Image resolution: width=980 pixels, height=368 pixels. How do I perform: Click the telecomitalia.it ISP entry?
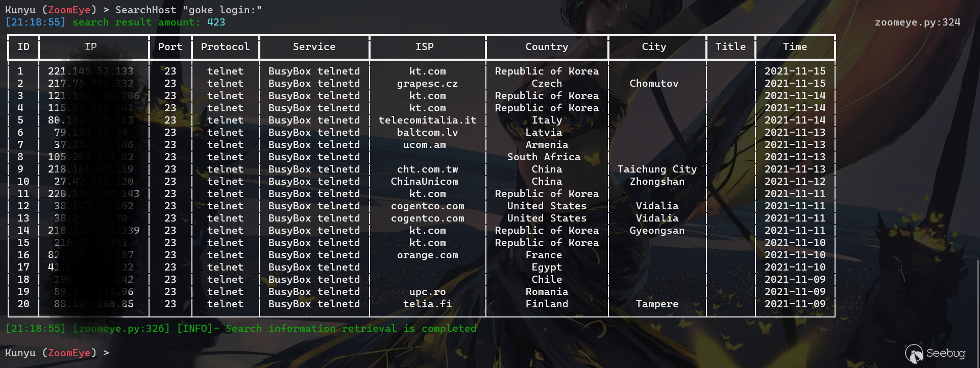click(x=427, y=120)
